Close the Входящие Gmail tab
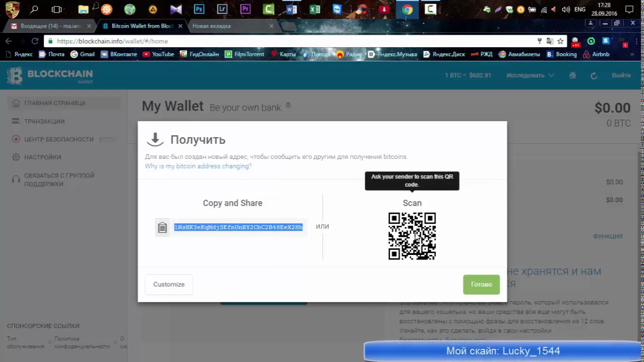Image resolution: width=644 pixels, height=362 pixels. click(x=90, y=26)
